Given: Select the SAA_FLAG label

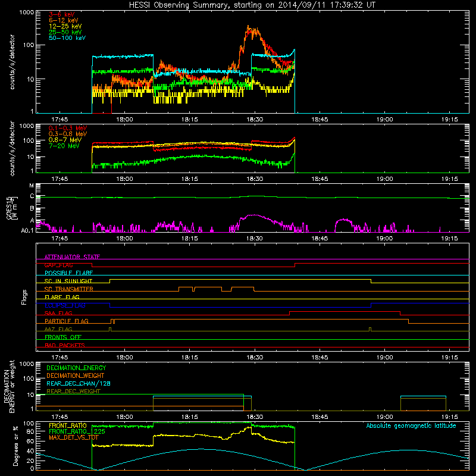Looking at the screenshot, I should [58, 313].
